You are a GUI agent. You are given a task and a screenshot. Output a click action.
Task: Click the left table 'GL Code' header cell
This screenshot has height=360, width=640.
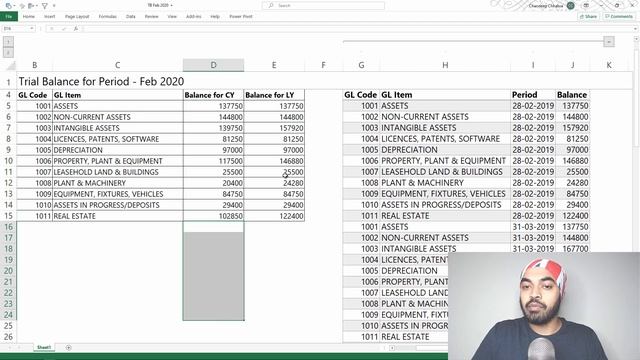point(35,95)
